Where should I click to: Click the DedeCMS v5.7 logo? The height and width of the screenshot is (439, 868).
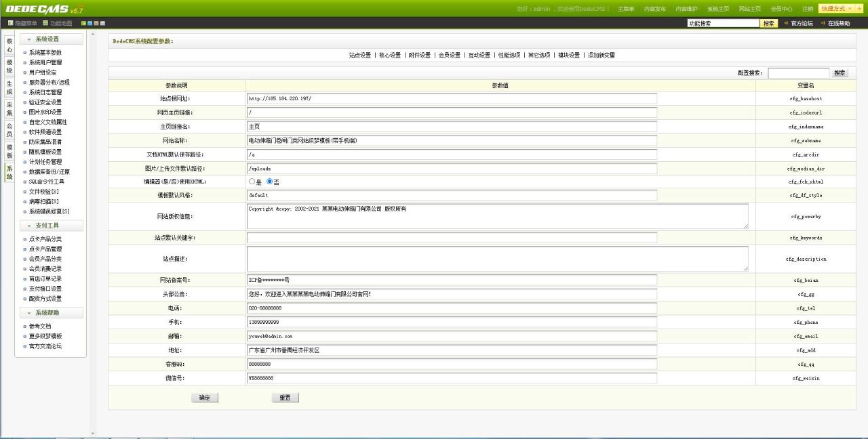point(44,9)
